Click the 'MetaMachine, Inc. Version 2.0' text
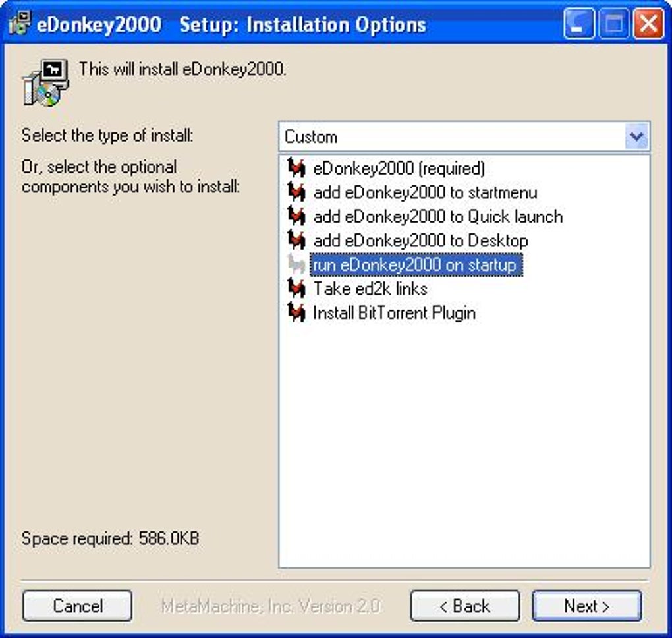 [x=270, y=606]
